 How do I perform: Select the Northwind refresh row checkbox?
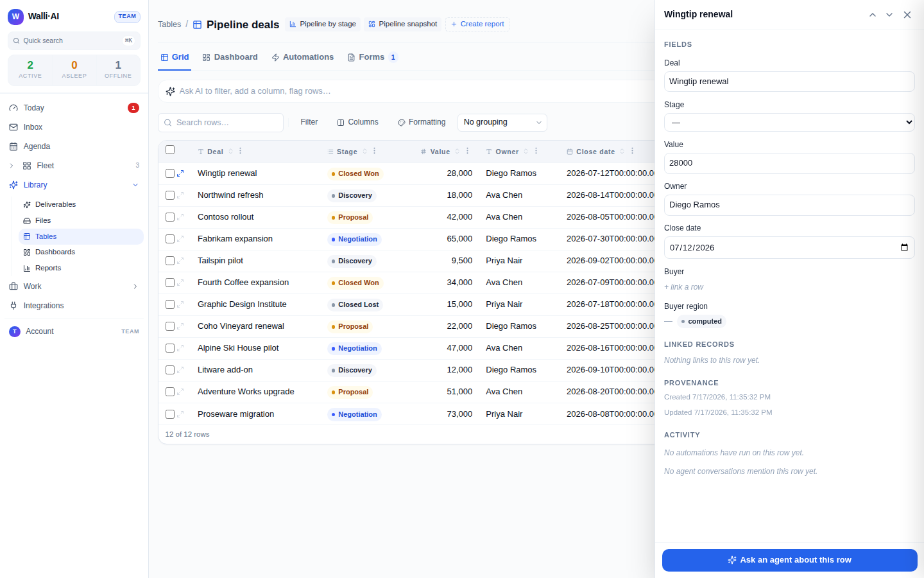pyautogui.click(x=170, y=195)
